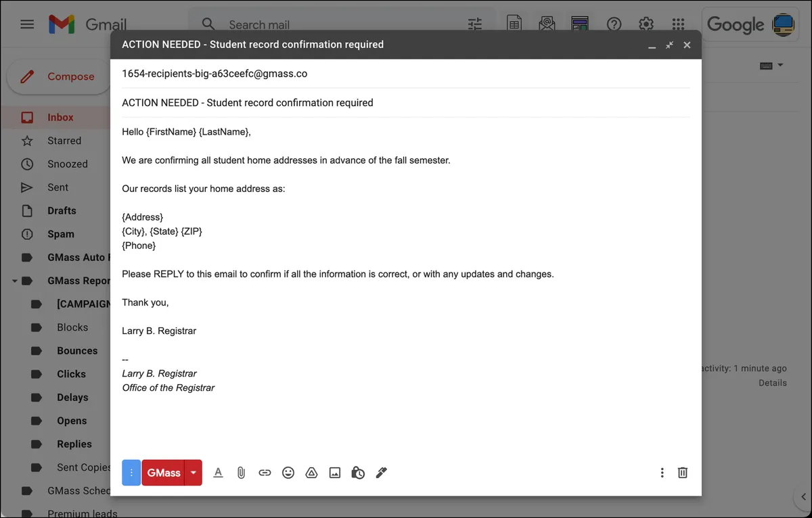Open the emoji picker

coord(288,473)
